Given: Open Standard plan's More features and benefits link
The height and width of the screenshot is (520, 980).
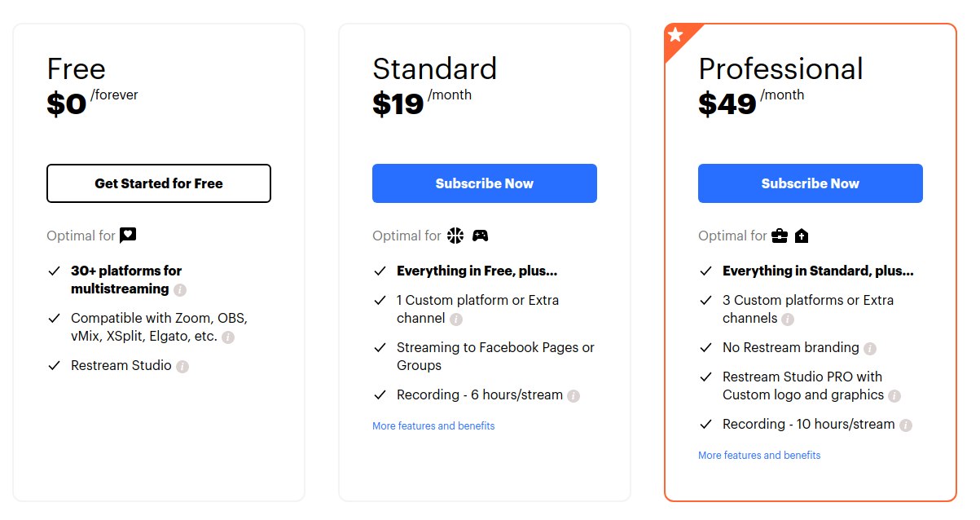Looking at the screenshot, I should click(433, 425).
